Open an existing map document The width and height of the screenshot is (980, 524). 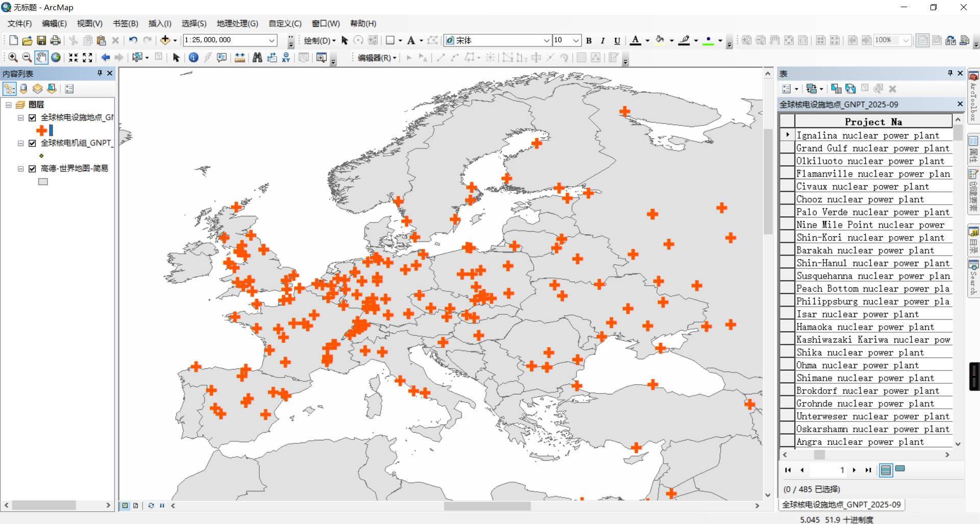pos(27,40)
